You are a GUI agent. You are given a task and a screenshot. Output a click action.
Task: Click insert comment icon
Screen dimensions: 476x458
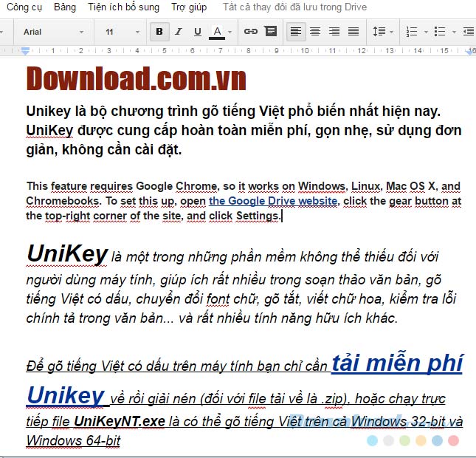(x=271, y=31)
